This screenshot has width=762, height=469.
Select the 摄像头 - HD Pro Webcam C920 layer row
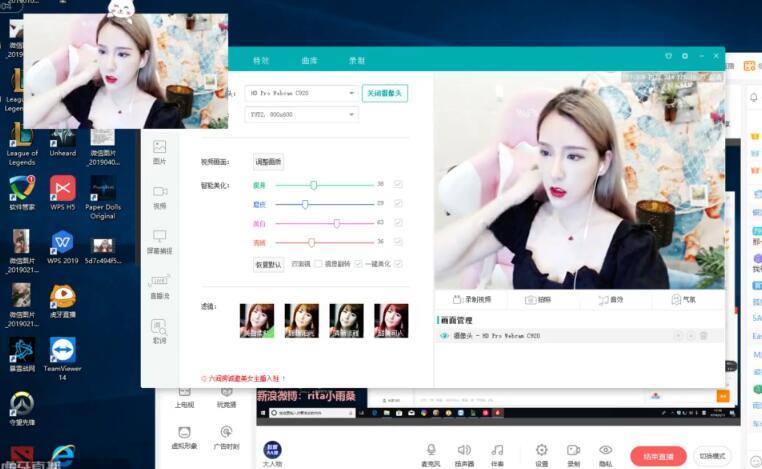pyautogui.click(x=579, y=335)
